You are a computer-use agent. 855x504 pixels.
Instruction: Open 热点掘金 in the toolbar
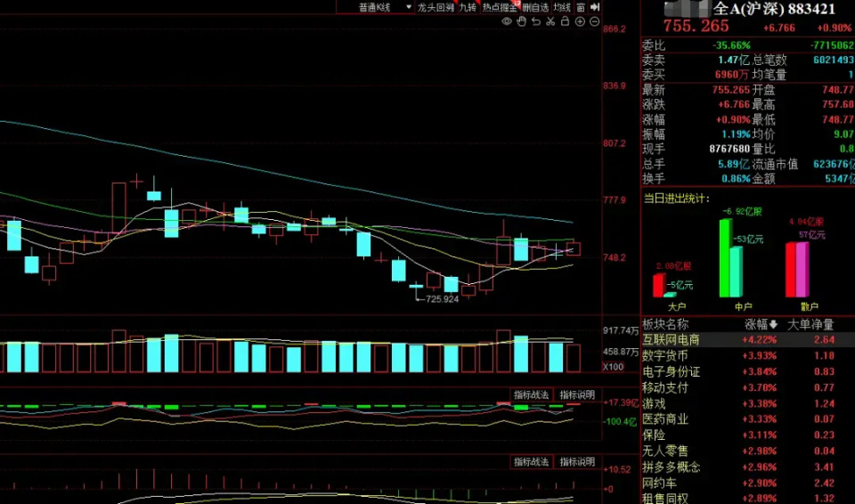pos(500,7)
